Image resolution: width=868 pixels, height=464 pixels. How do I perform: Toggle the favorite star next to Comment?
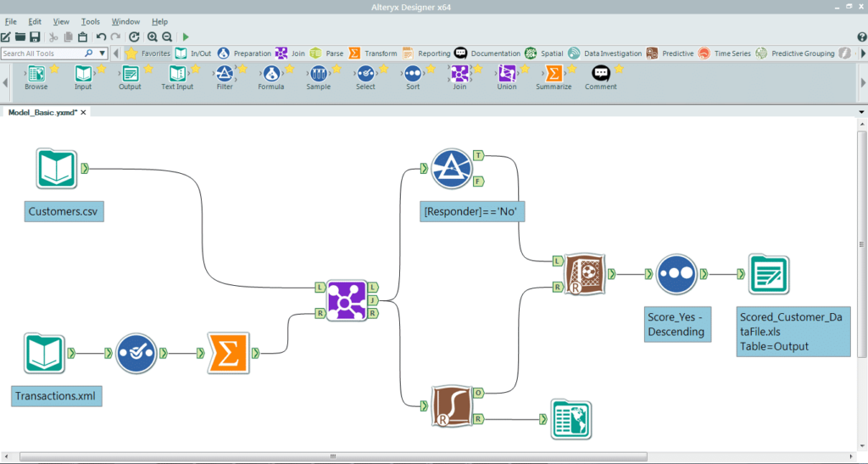click(x=619, y=69)
